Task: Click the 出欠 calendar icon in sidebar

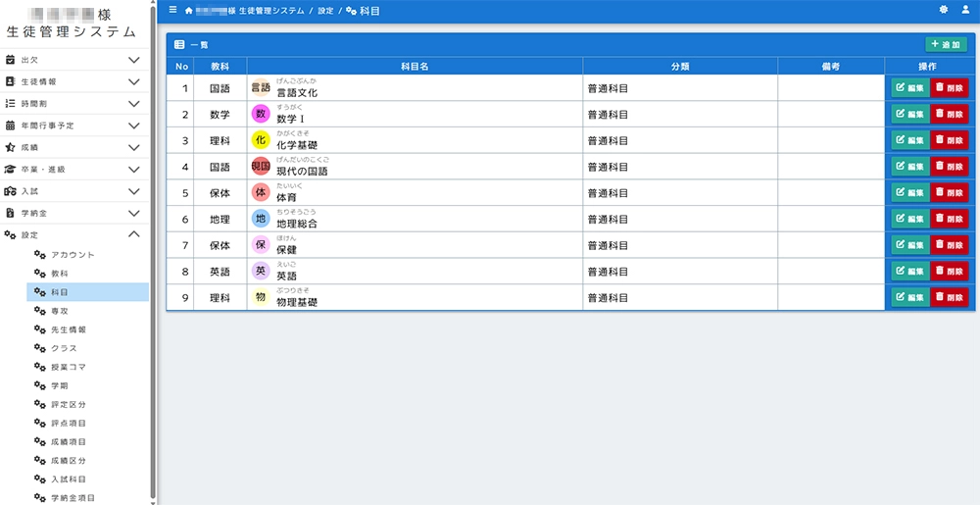Action: click(11, 60)
